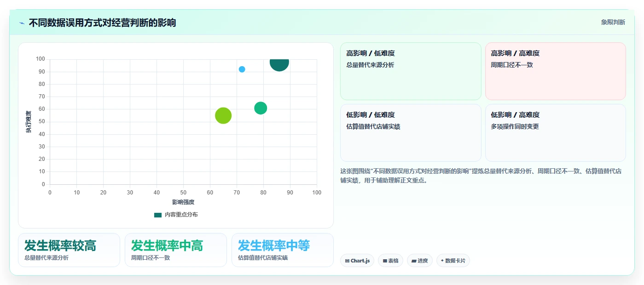The image size is (644, 285).
Task: Click the 执行难度 y-axis label
Action: click(x=29, y=122)
